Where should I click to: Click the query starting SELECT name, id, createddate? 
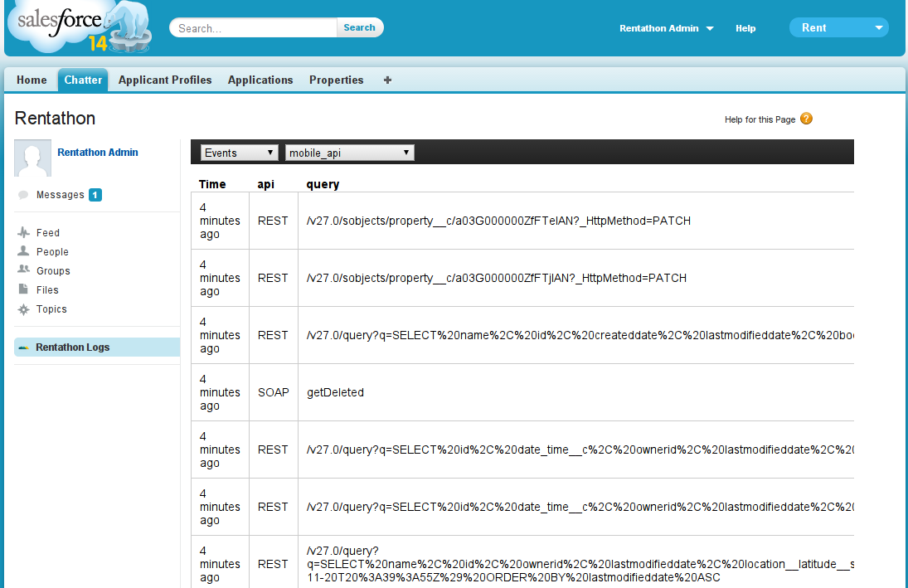(580, 335)
